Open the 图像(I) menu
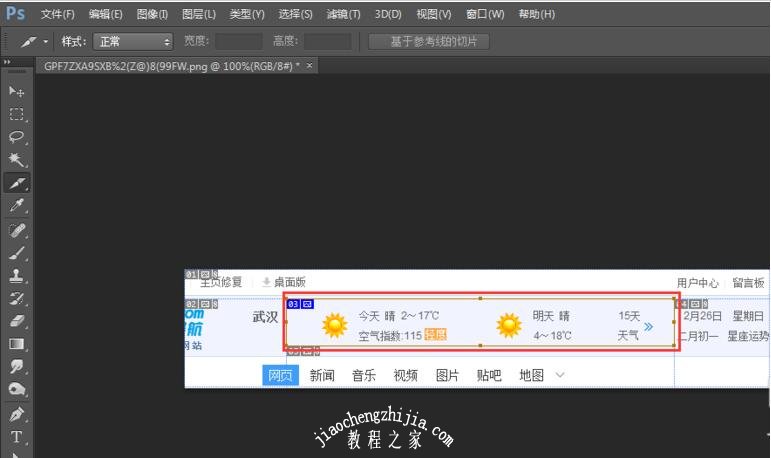The image size is (771, 458). pos(152,14)
